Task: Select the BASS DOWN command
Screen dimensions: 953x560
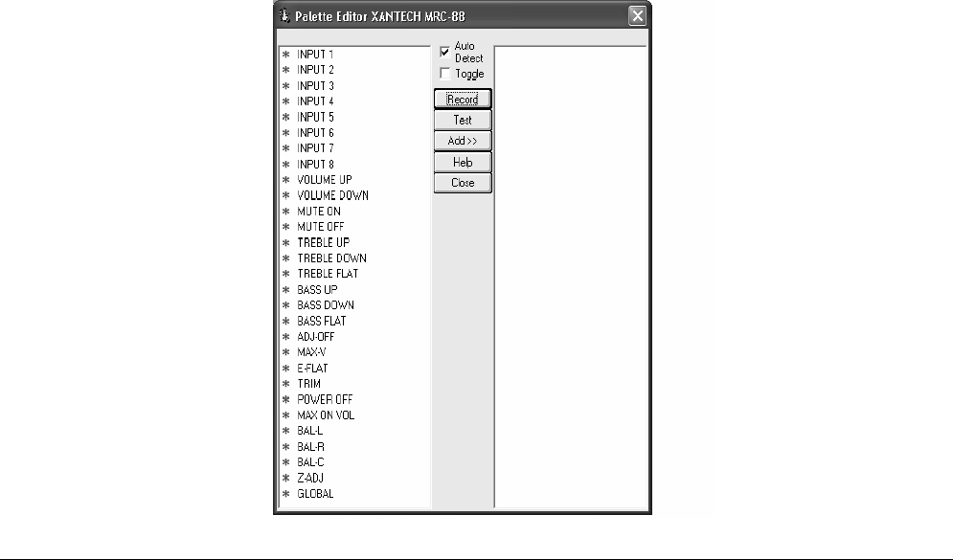Action: point(326,305)
